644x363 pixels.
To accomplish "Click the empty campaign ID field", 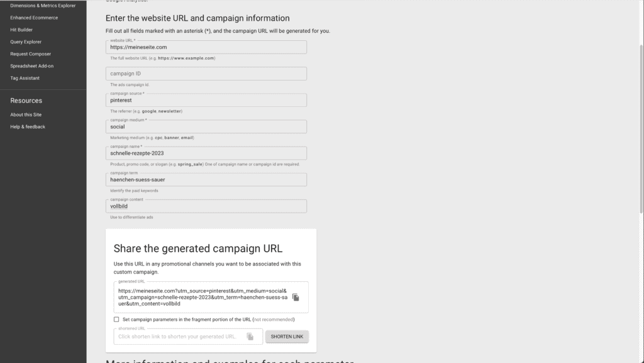I will point(206,74).
